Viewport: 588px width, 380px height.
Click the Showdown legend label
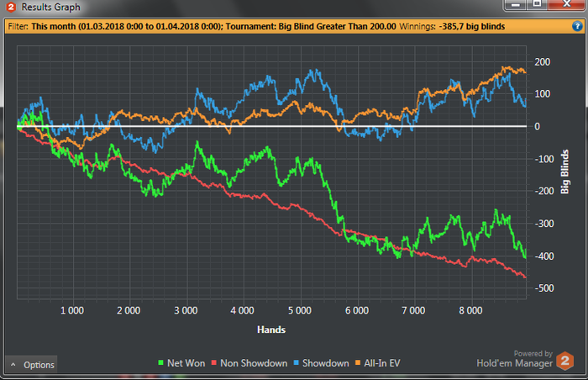326,363
